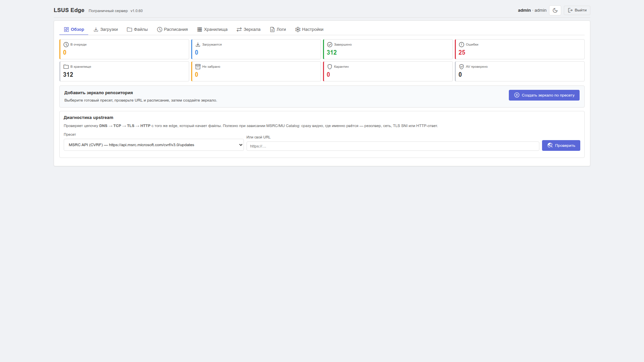Image resolution: width=644 pixels, height=362 pixels.
Task: Expand the Пресет dropdown with MSRC API
Action: (x=154, y=145)
